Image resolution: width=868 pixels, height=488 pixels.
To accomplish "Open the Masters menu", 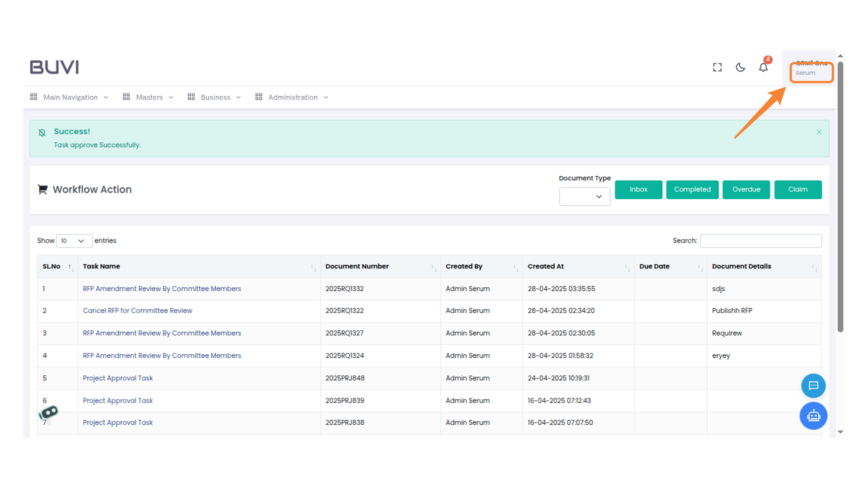I will click(x=149, y=97).
